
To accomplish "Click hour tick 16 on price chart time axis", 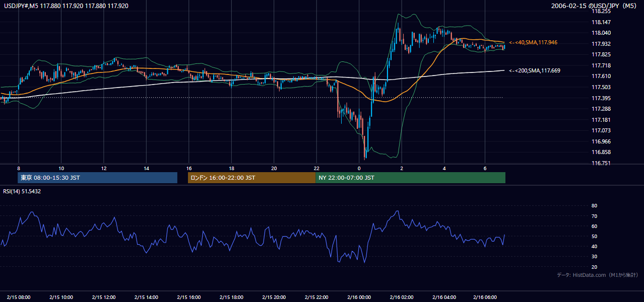I will (188, 168).
